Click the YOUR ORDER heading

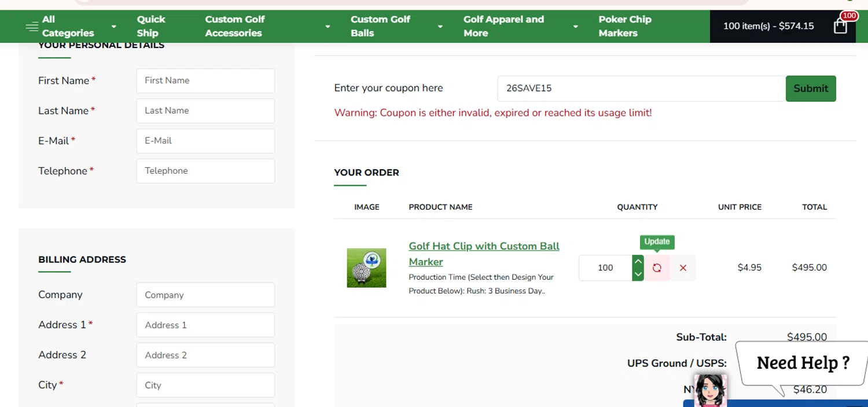(x=366, y=173)
